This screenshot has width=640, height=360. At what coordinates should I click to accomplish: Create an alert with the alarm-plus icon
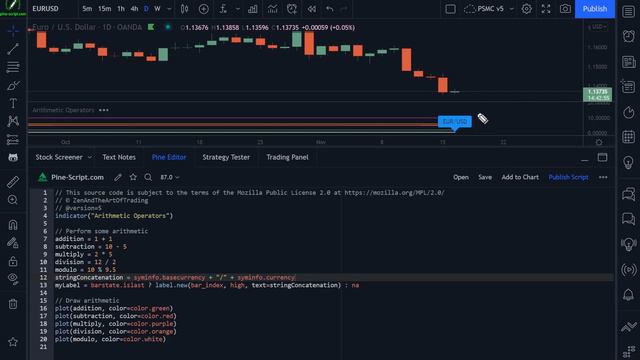(292, 9)
